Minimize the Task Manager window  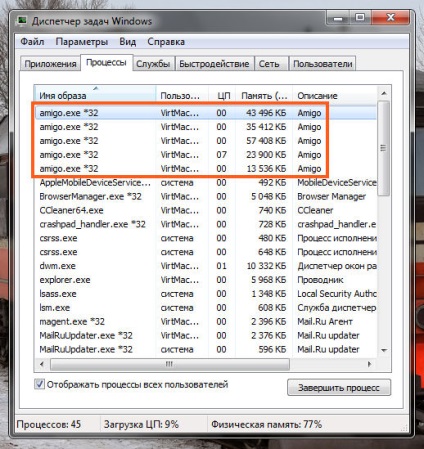pos(338,17)
